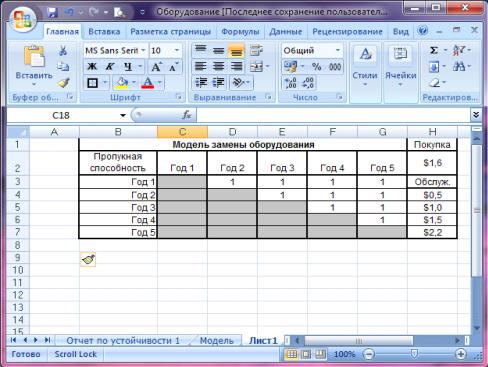Increase decimal places
Viewport: 488px width, 367px height.
click(290, 83)
